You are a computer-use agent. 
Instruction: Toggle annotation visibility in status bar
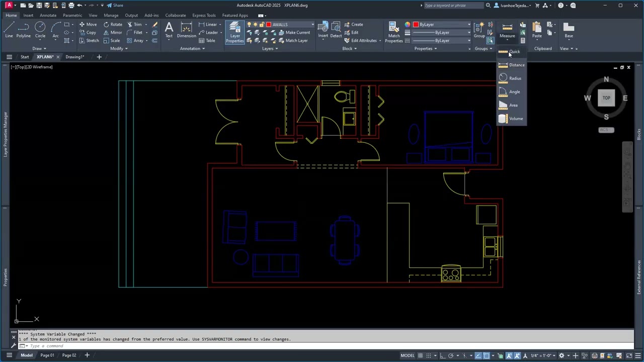coord(510,355)
